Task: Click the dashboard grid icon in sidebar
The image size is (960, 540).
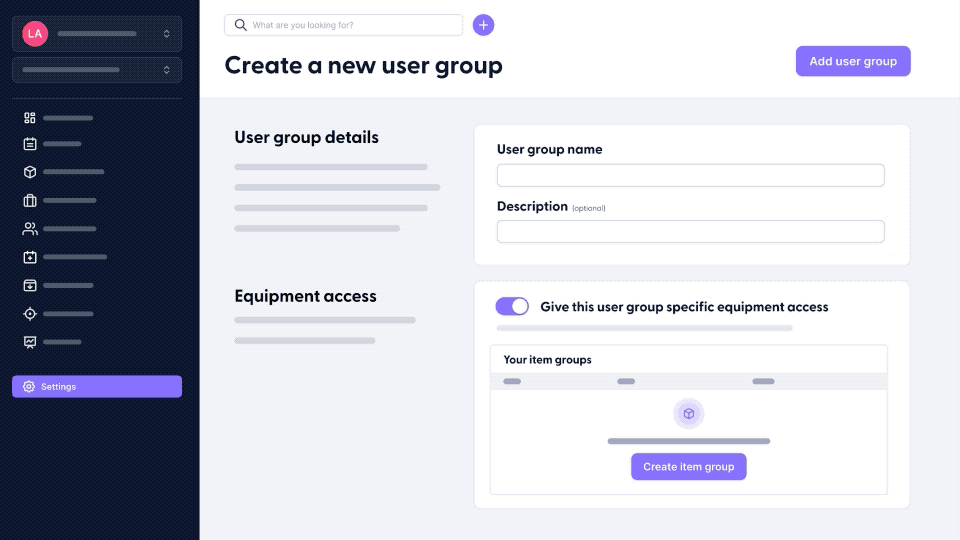Action: 29,118
